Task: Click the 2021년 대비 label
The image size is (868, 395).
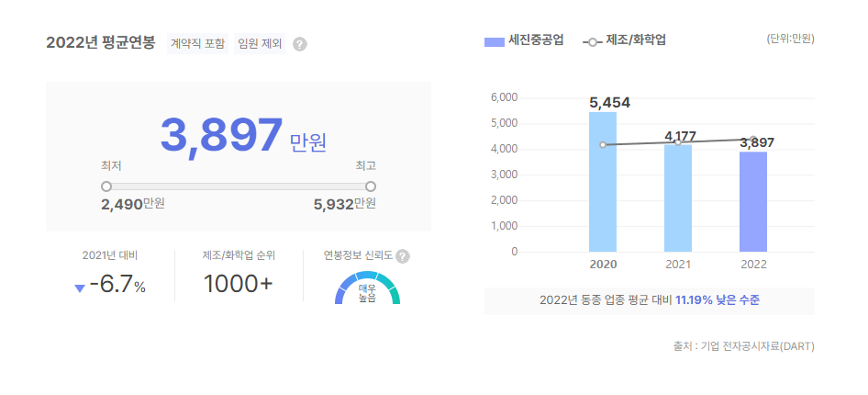Action: pos(110,255)
